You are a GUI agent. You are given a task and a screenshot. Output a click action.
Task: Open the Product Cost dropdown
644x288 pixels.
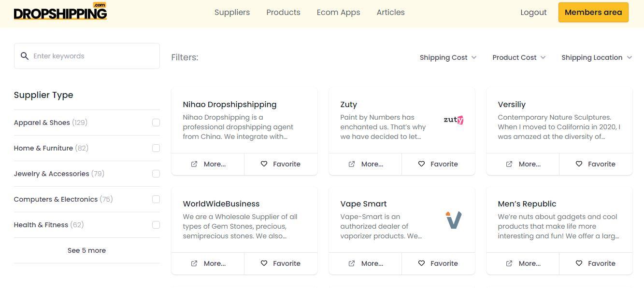tap(519, 57)
